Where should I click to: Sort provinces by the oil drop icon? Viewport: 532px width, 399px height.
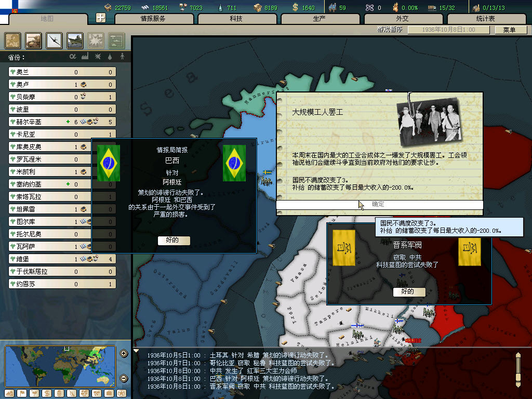110,57
